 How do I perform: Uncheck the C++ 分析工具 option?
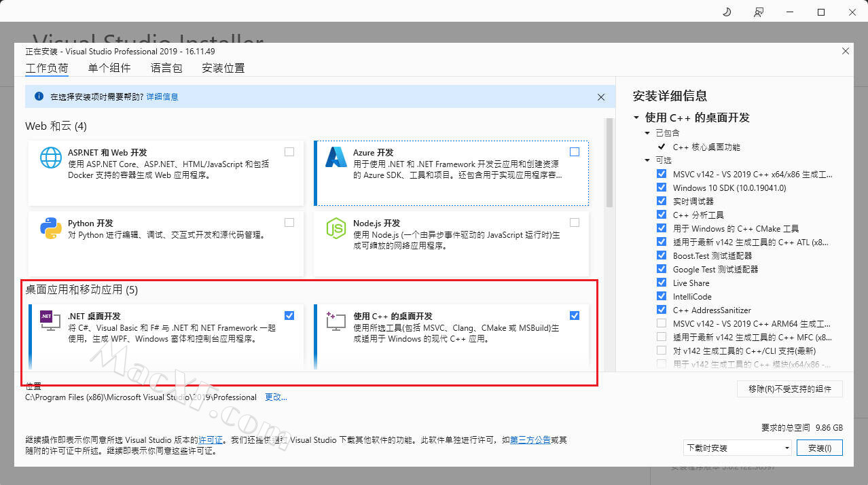point(662,215)
